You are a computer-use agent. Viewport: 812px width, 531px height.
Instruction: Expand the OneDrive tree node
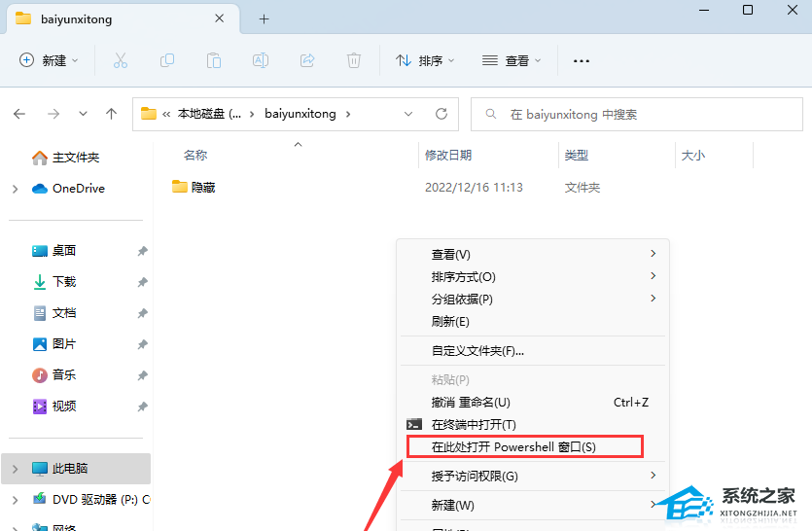(x=15, y=189)
